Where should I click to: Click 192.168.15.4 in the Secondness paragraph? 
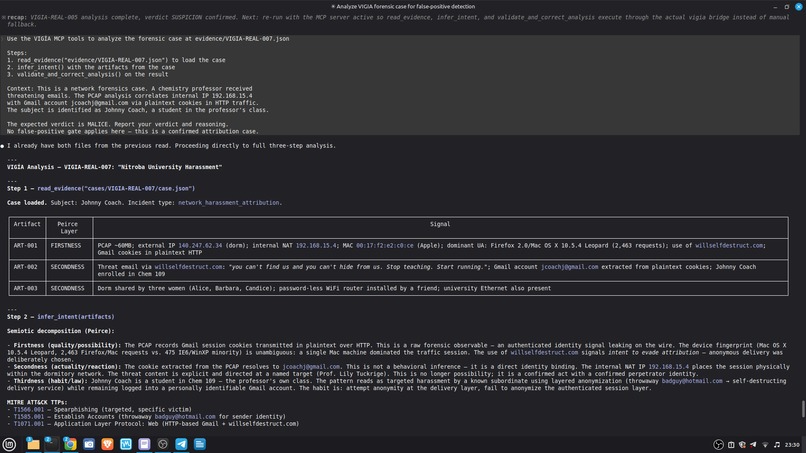pyautogui.click(x=668, y=367)
